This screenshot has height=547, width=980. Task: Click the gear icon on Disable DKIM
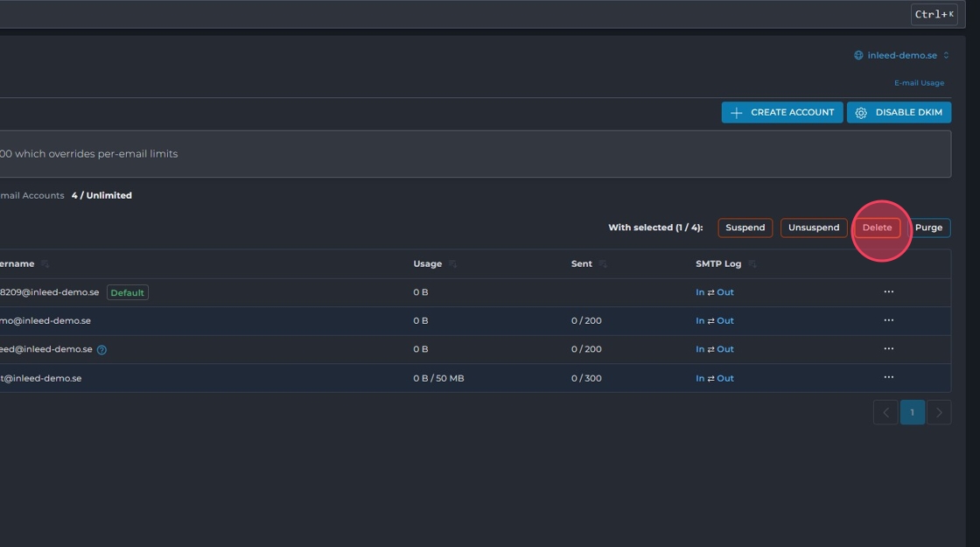861,113
